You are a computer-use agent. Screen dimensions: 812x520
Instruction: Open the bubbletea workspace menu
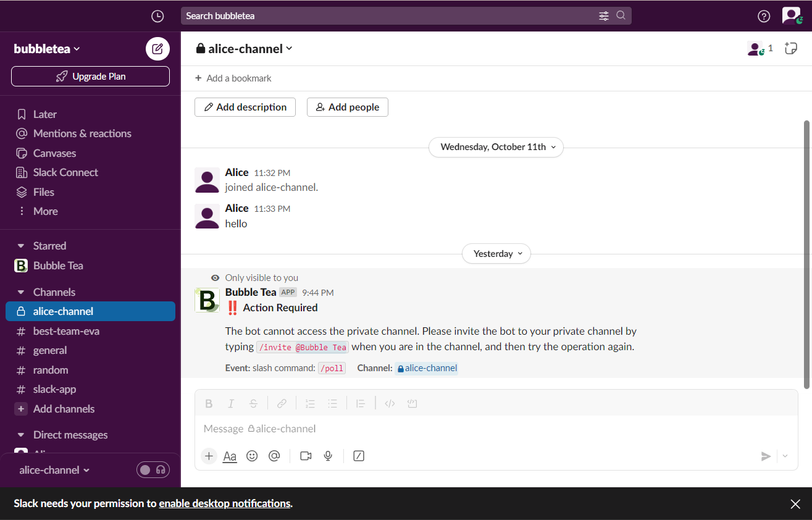(x=47, y=49)
